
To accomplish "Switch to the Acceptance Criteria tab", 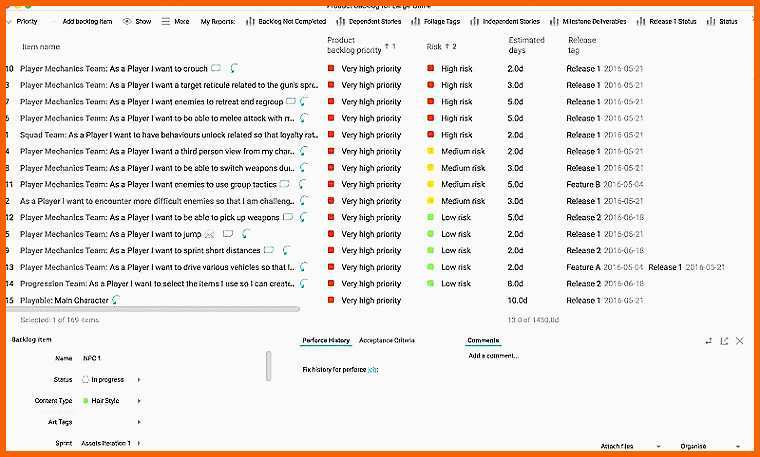I will 387,341.
